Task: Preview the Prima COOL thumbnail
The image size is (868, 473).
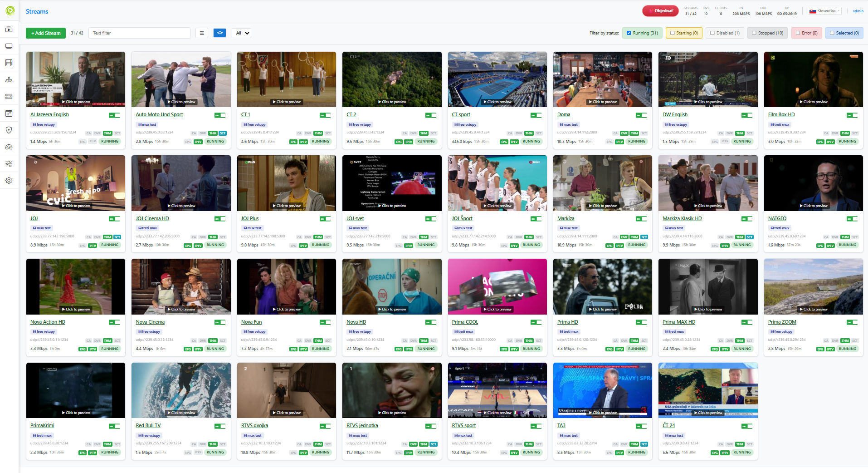Action: [497, 287]
